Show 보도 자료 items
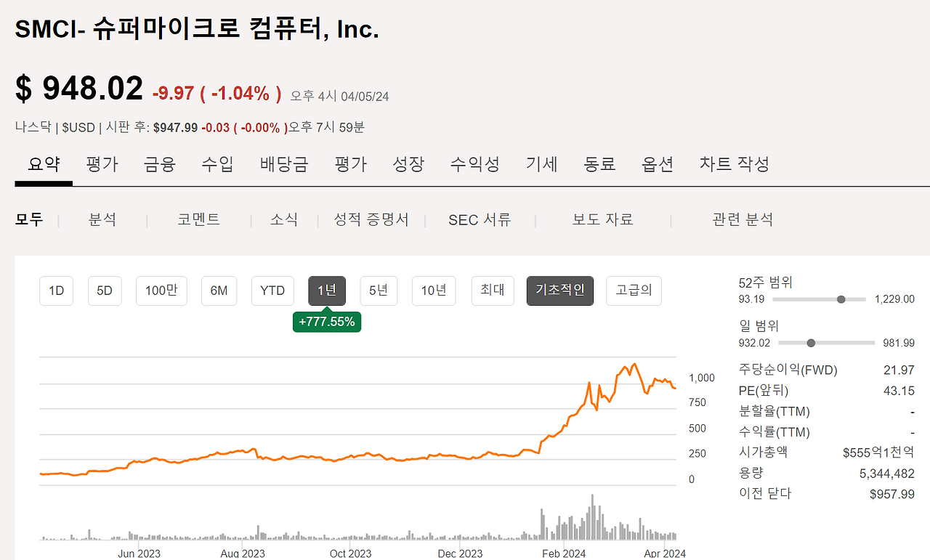930x560 pixels. [x=602, y=219]
